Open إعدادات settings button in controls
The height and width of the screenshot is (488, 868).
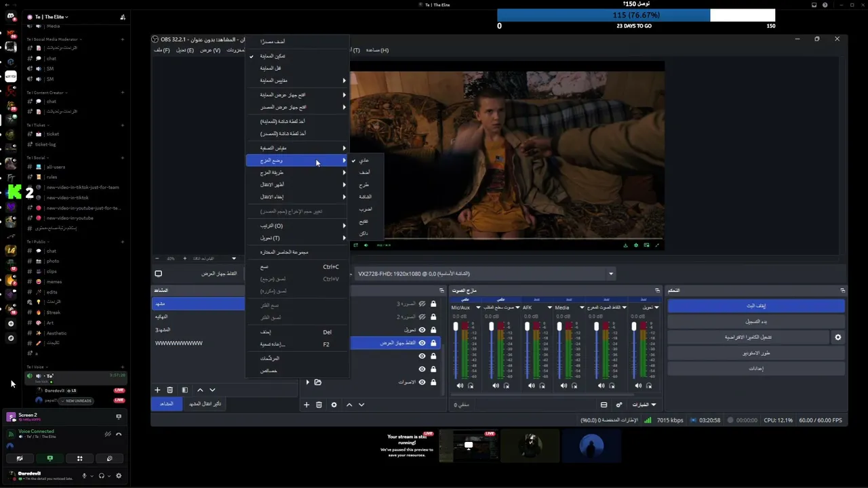click(x=756, y=368)
